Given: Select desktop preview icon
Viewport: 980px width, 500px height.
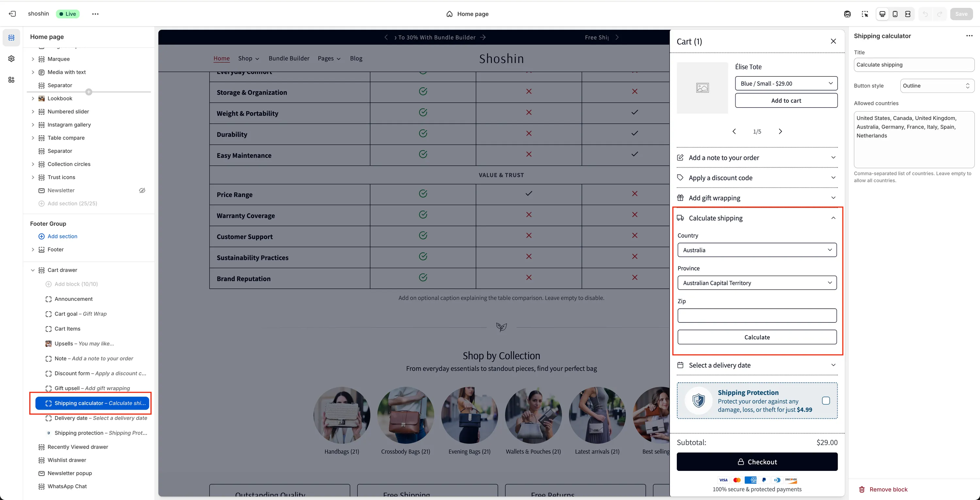Looking at the screenshot, I should click(x=882, y=14).
